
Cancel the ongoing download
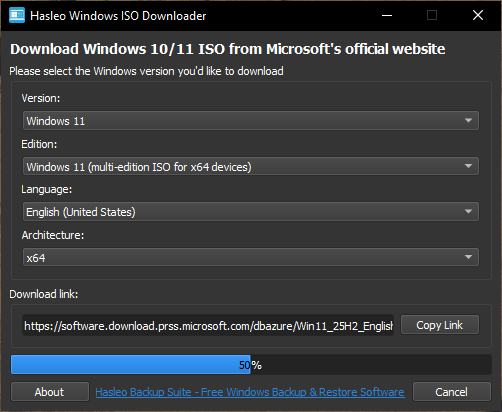point(452,392)
